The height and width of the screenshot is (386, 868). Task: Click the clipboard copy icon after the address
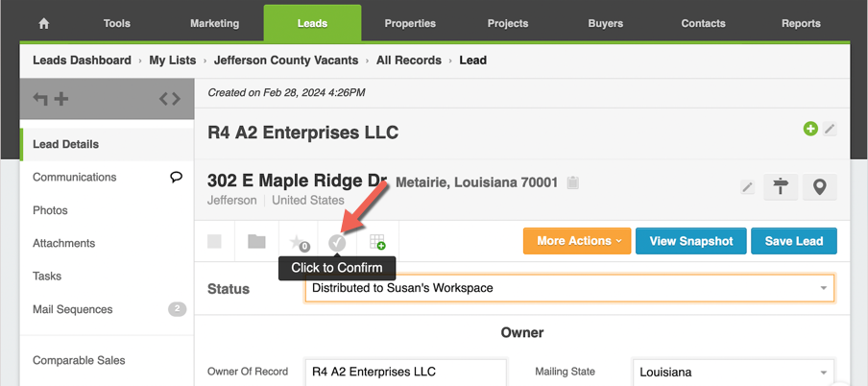click(x=573, y=182)
